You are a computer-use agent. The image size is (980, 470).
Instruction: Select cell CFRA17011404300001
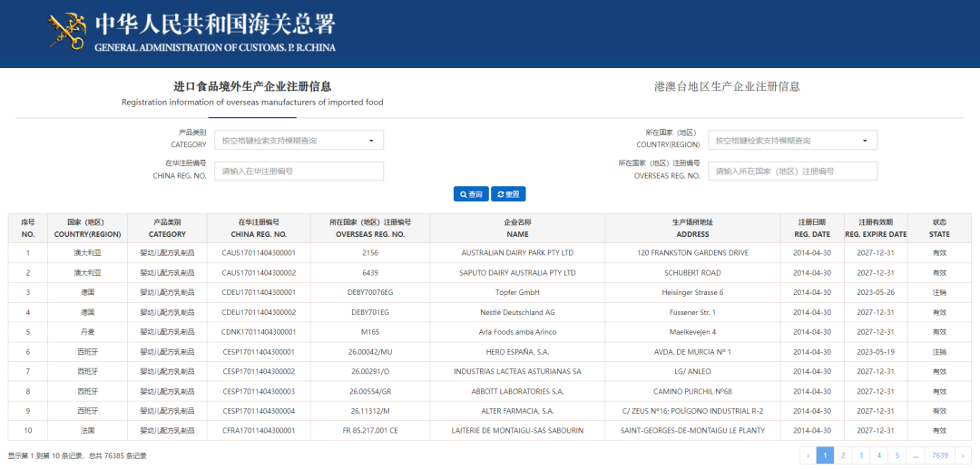(259, 431)
